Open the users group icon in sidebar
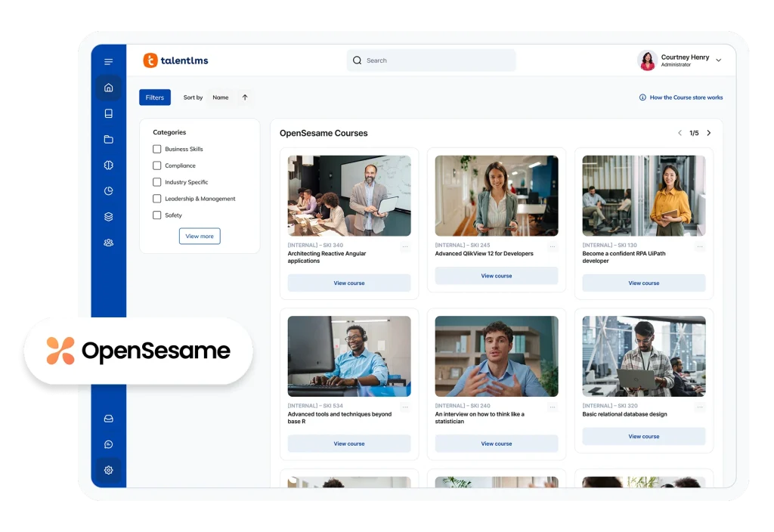The height and width of the screenshot is (532, 774). [108, 243]
